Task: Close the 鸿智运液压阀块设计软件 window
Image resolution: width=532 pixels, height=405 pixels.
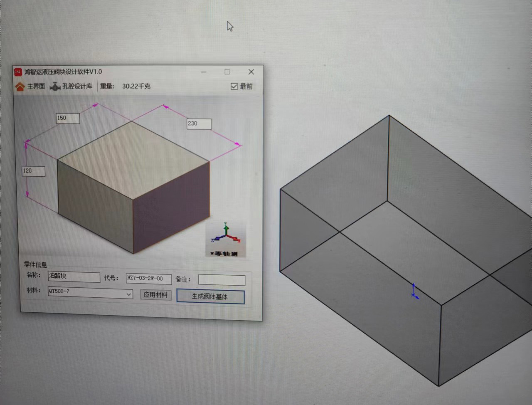Action: (x=251, y=72)
